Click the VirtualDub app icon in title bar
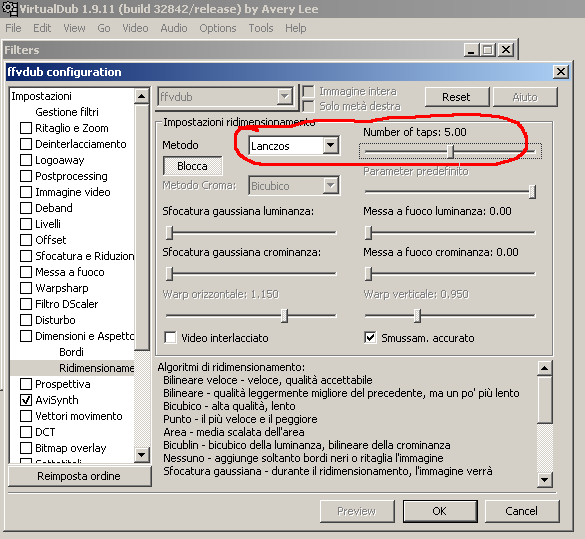 pos(10,9)
